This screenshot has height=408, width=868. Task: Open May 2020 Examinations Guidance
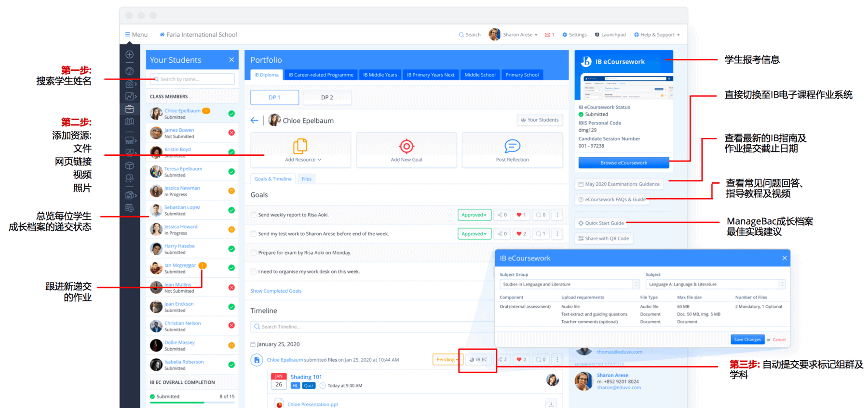619,184
